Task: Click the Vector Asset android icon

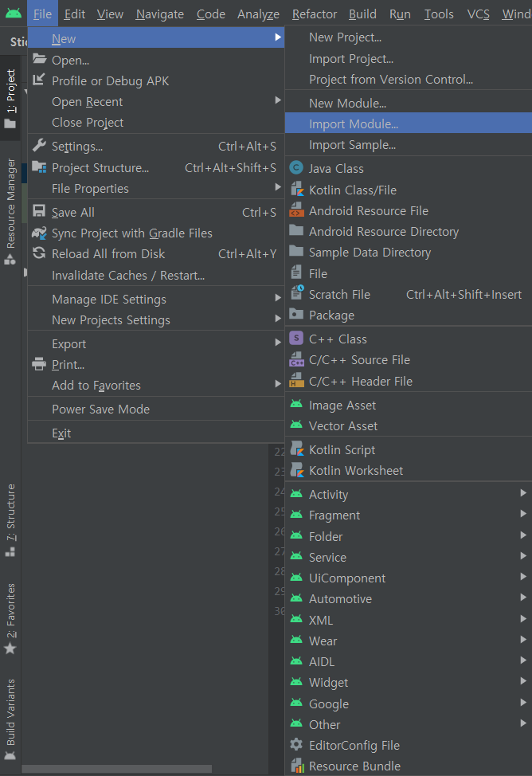Action: click(x=296, y=425)
